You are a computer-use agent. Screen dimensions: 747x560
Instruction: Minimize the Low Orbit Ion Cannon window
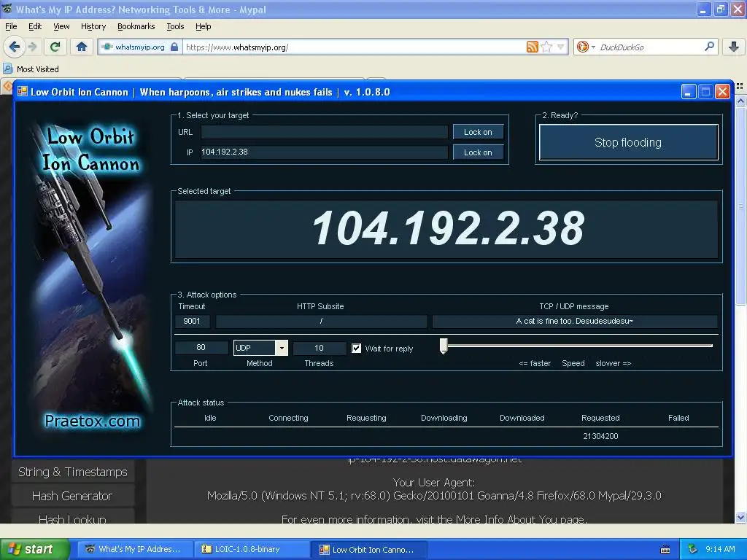688,91
